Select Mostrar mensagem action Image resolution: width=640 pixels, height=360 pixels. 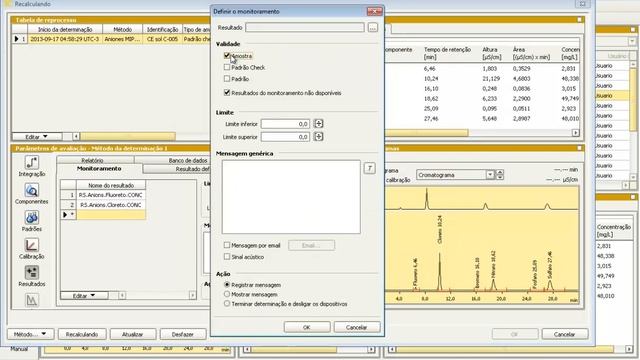tap(227, 294)
